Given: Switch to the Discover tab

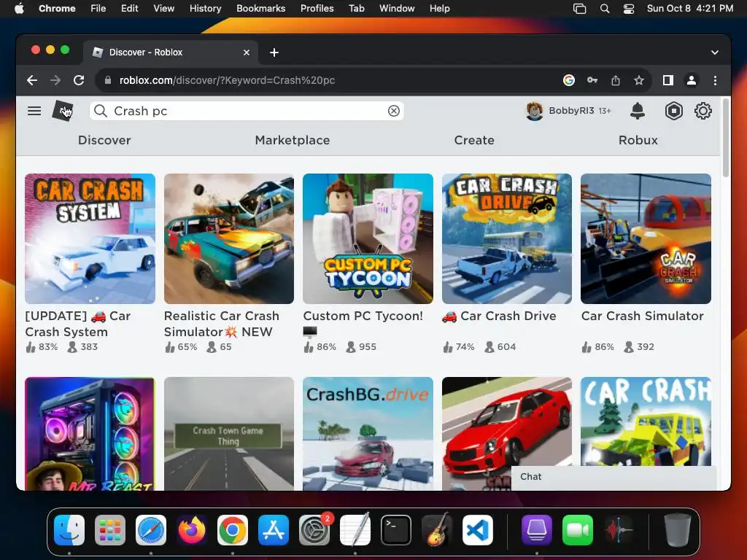Looking at the screenshot, I should click(104, 140).
